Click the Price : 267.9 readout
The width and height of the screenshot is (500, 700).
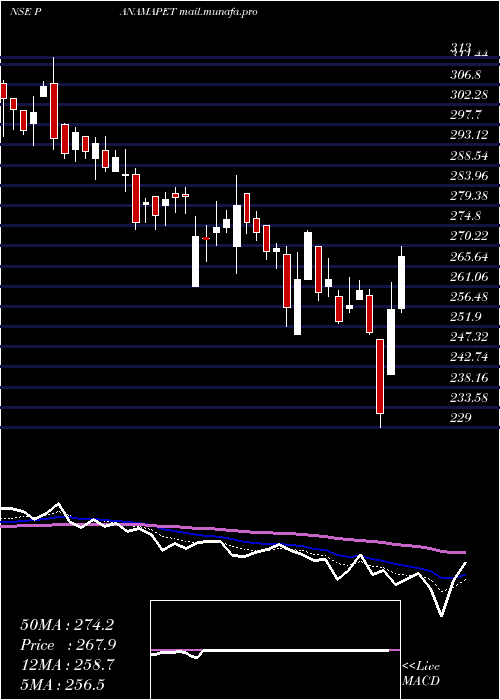[x=68, y=645]
